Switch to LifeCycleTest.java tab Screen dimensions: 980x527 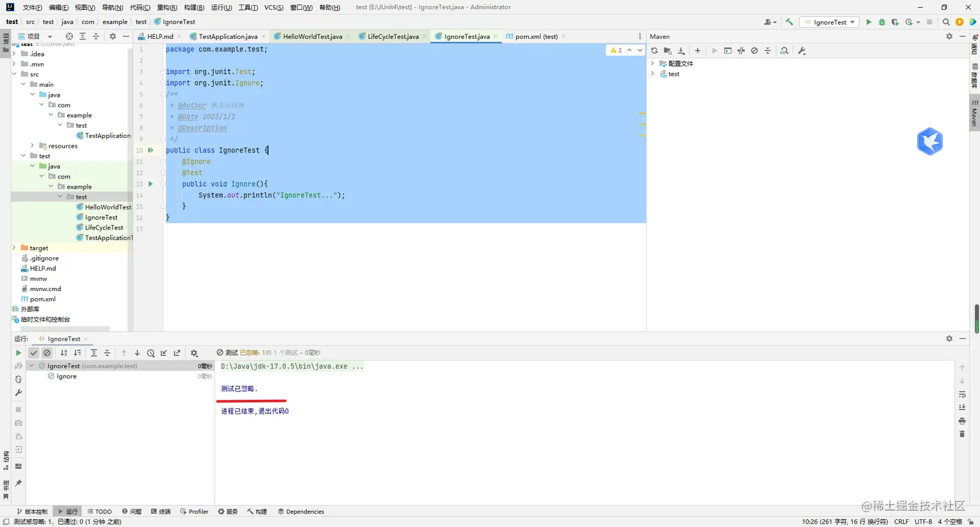coord(393,36)
